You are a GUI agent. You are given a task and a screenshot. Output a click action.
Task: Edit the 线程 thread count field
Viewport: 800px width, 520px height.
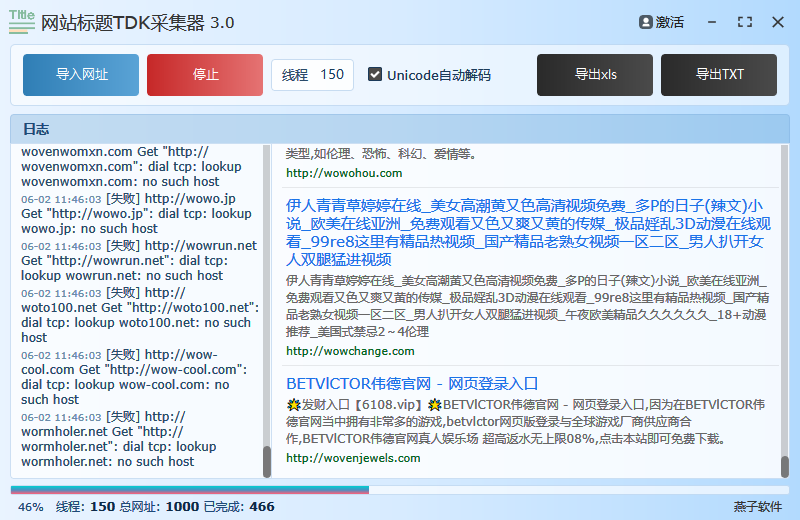pos(312,75)
